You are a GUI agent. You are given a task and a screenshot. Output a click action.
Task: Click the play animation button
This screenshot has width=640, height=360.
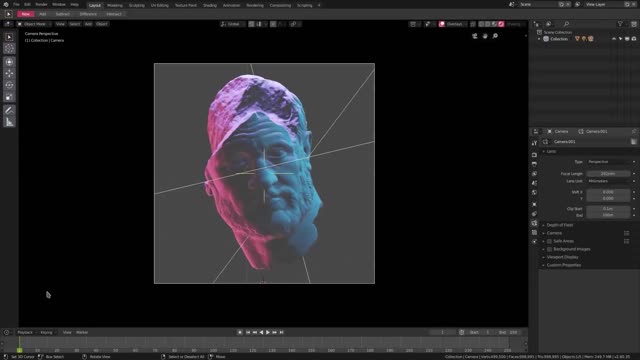268,332
